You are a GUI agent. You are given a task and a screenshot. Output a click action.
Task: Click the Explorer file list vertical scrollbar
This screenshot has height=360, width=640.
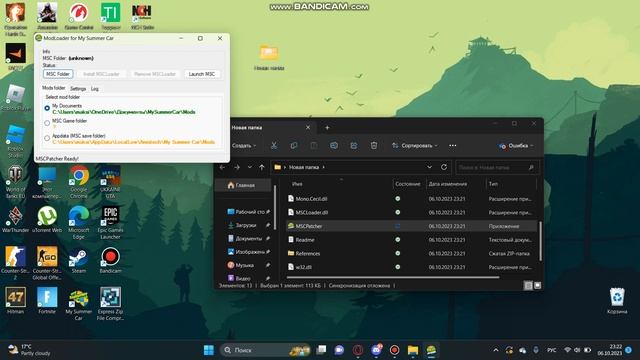[x=540, y=241]
